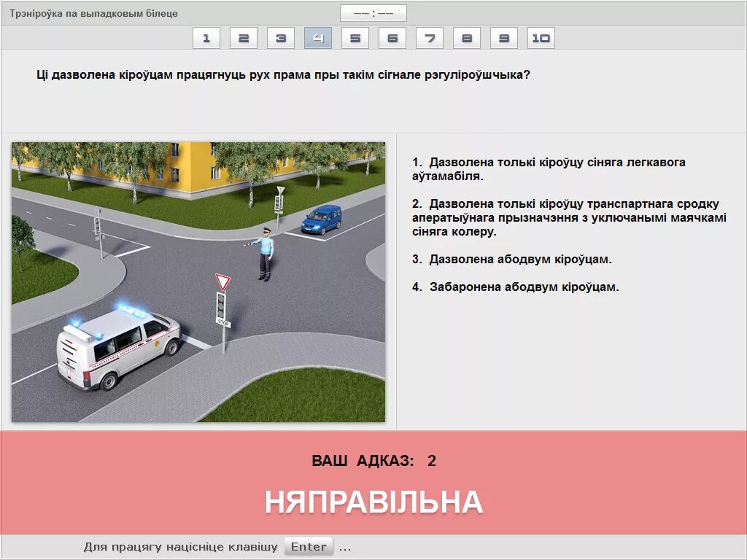Go to question 7
The width and height of the screenshot is (747, 560).
click(x=429, y=38)
